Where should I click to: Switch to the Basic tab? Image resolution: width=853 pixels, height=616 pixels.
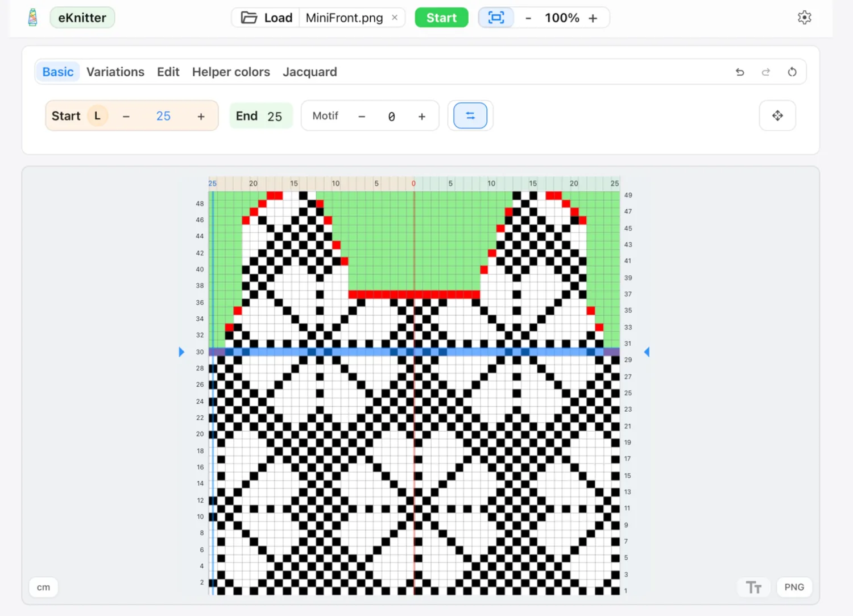pyautogui.click(x=58, y=72)
